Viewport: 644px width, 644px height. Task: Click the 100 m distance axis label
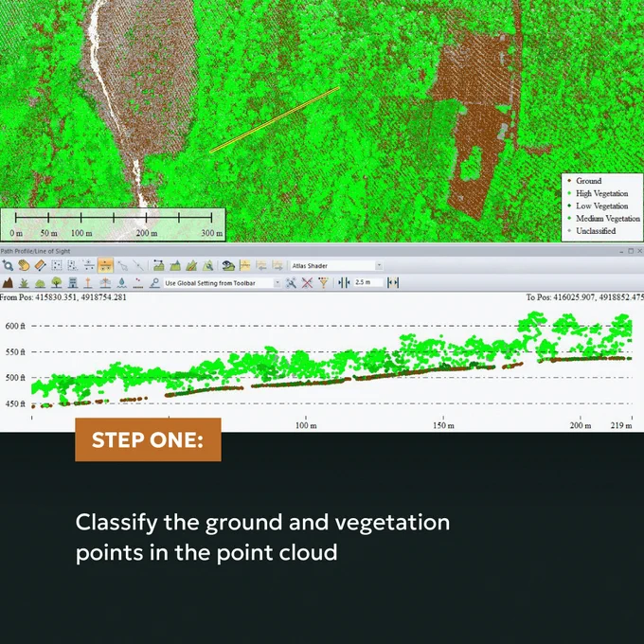(x=306, y=425)
